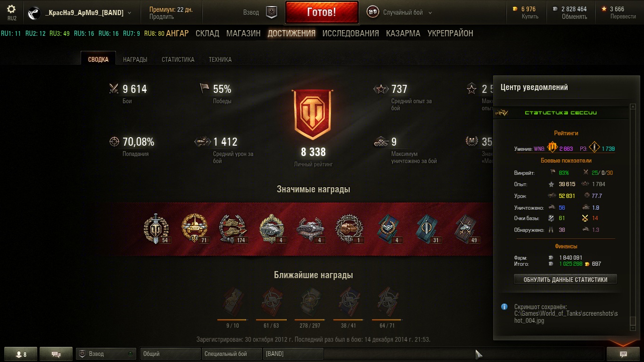Click the platoon badge icon beside Взвод
Screen dimensions: 644x362
(272, 13)
